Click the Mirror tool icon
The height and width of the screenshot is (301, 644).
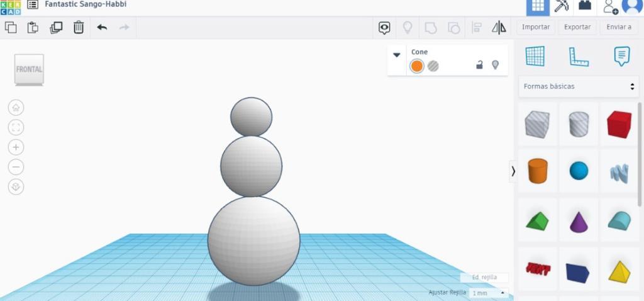pyautogui.click(x=499, y=28)
